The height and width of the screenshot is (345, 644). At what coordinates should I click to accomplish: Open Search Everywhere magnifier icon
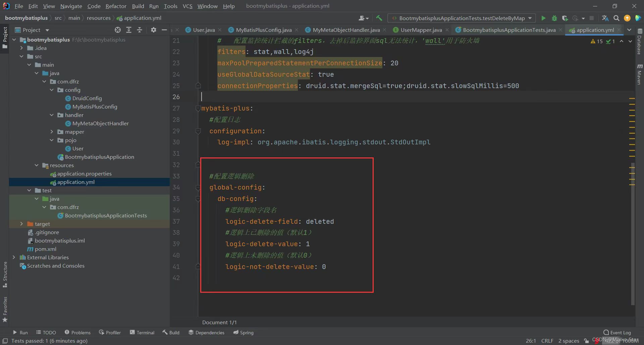pyautogui.click(x=616, y=18)
